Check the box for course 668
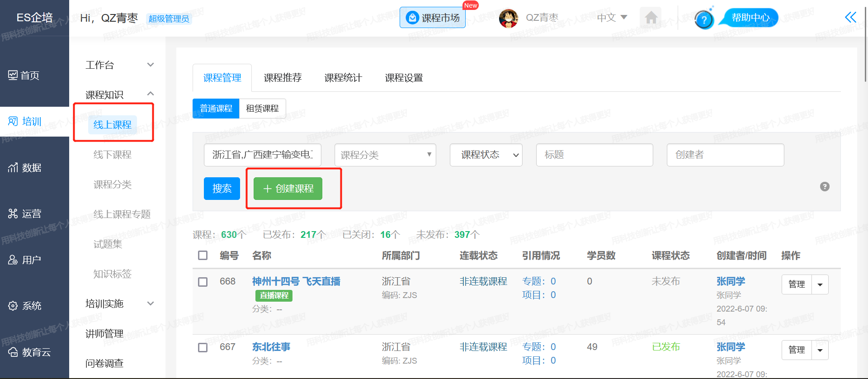This screenshot has width=868, height=379. pyautogui.click(x=203, y=282)
